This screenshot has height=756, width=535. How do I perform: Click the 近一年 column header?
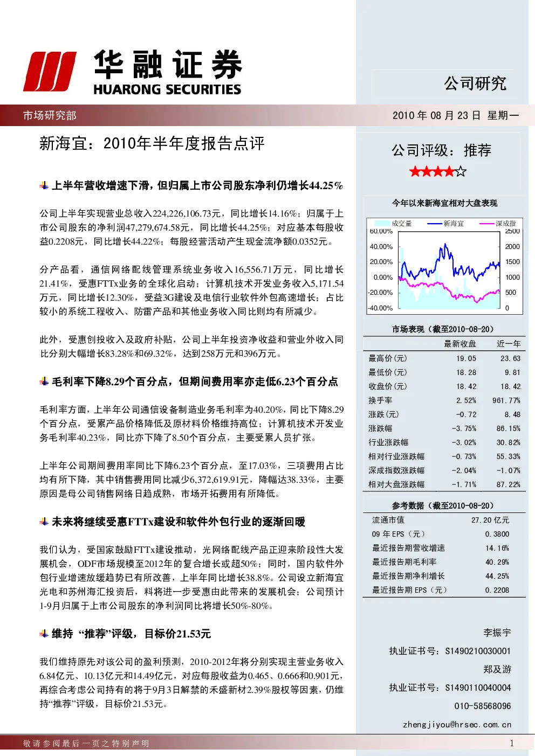509,344
